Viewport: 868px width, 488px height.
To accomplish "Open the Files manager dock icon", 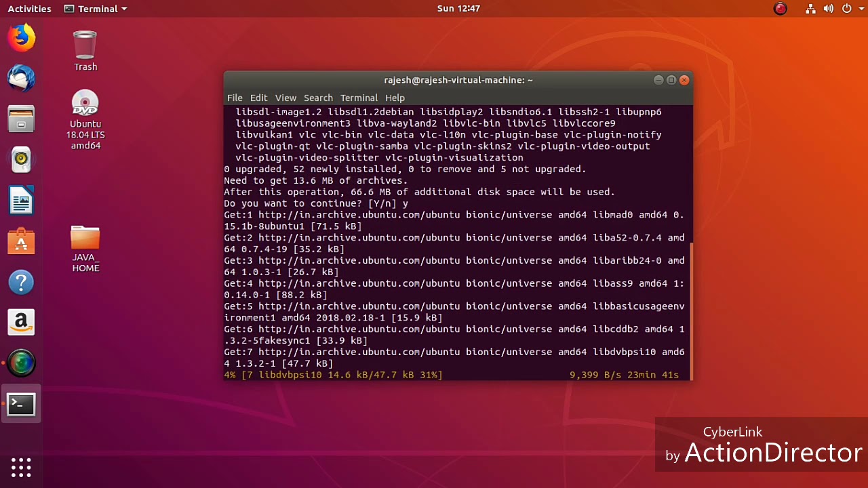I will point(21,119).
